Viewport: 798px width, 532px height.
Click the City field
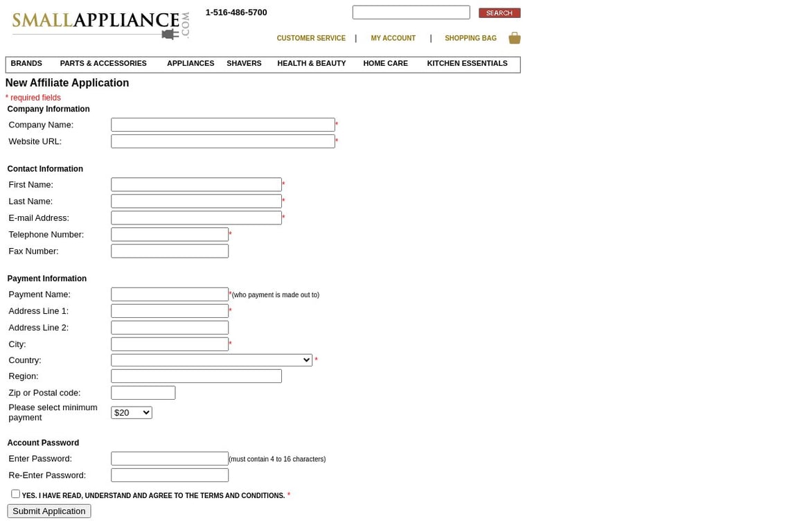click(170, 344)
